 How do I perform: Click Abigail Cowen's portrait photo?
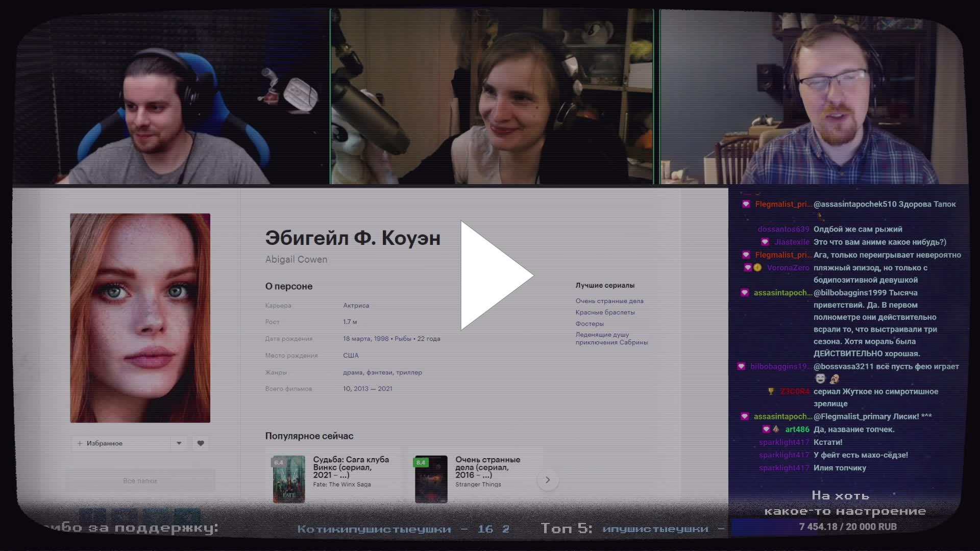[x=140, y=317]
